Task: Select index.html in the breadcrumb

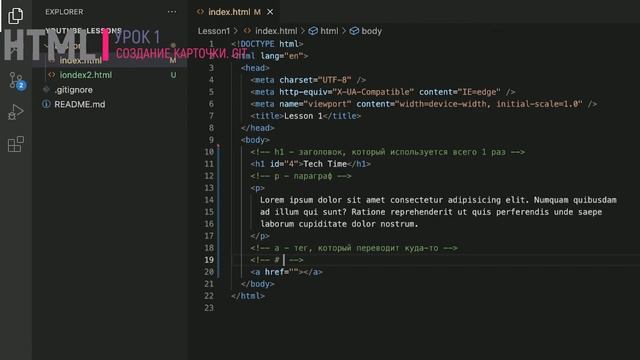Action: point(276,31)
